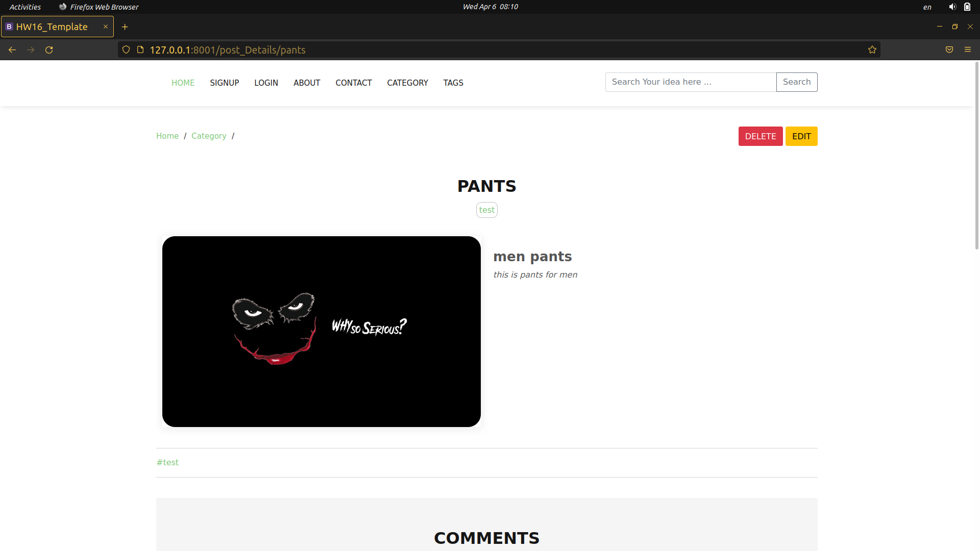Open the HOME navigation link
The height and width of the screenshot is (551, 980).
183,83
